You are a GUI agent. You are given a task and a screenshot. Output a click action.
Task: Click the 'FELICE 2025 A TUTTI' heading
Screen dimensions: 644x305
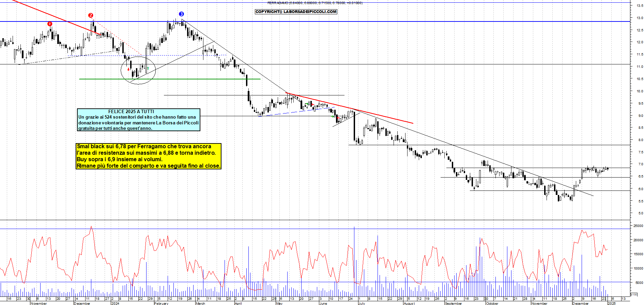(x=131, y=111)
